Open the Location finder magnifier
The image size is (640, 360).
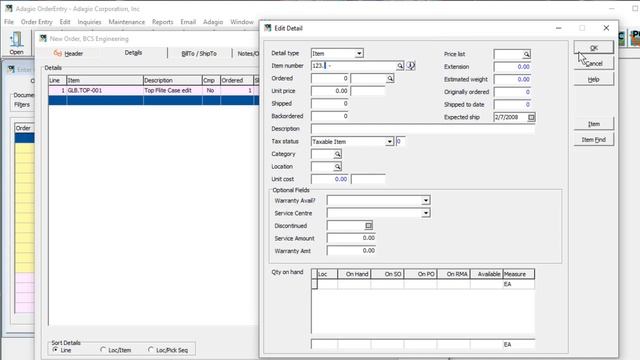(337, 167)
